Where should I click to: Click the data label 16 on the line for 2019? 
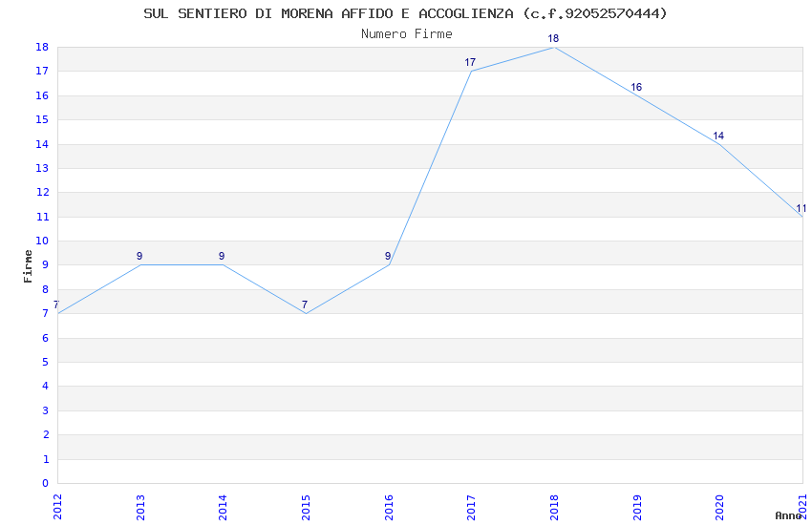(x=636, y=87)
